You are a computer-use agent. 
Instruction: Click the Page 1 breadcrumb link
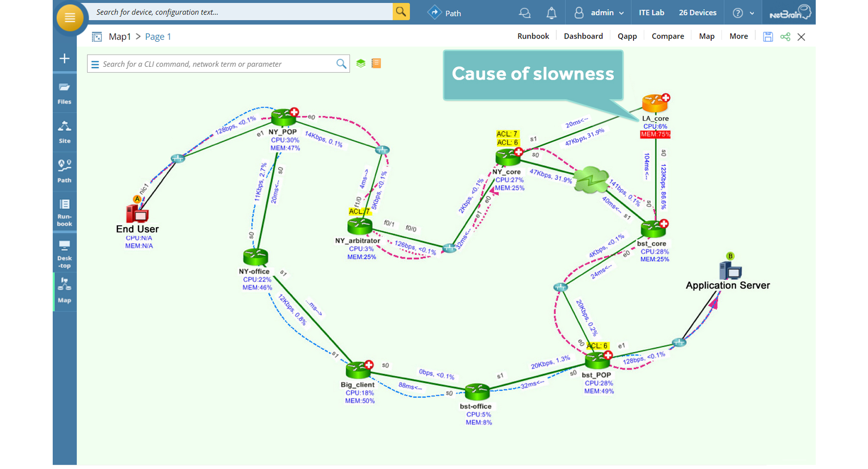pos(158,36)
